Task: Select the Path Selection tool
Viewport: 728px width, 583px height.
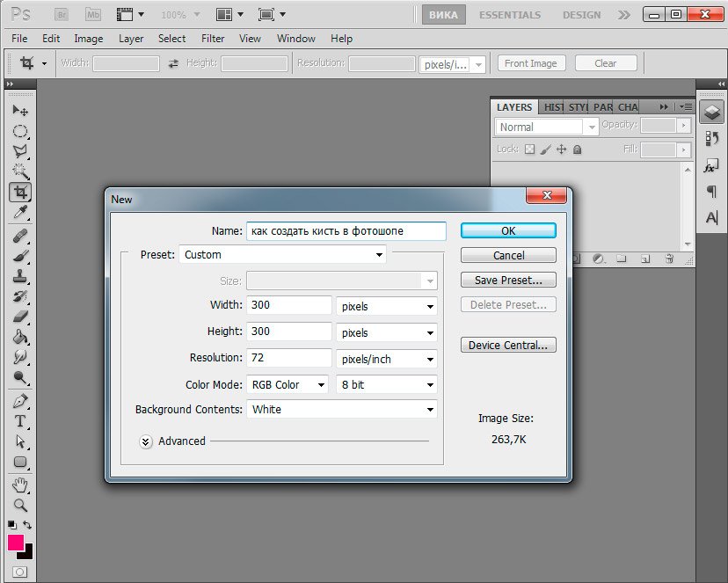Action: pos(20,441)
